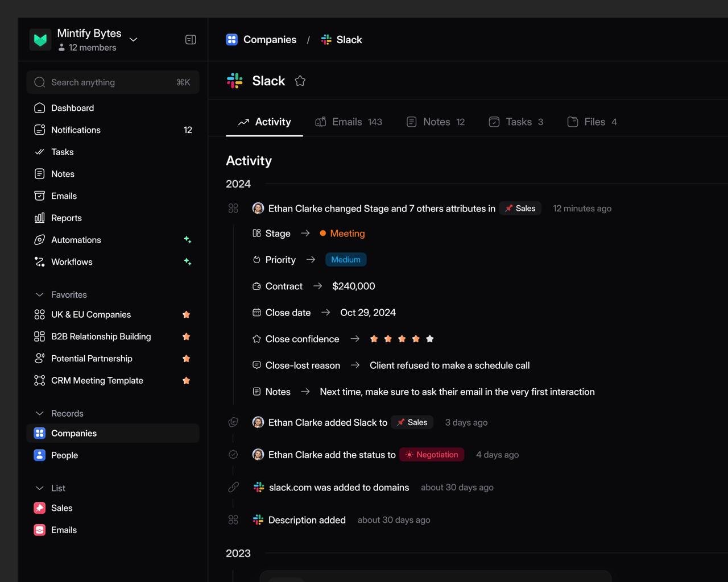728x582 pixels.
Task: Go to Automations in sidebar
Action: 113,240
